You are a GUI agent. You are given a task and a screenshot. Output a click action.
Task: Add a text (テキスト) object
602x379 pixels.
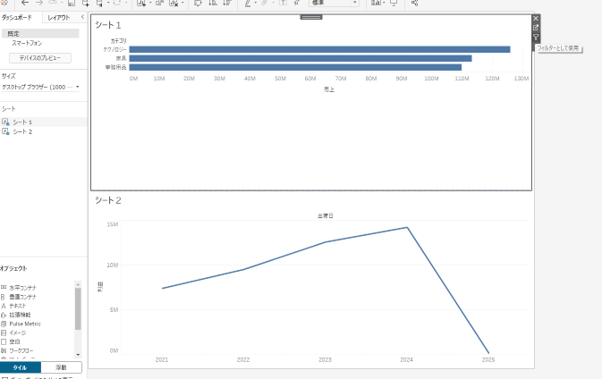coord(13,306)
